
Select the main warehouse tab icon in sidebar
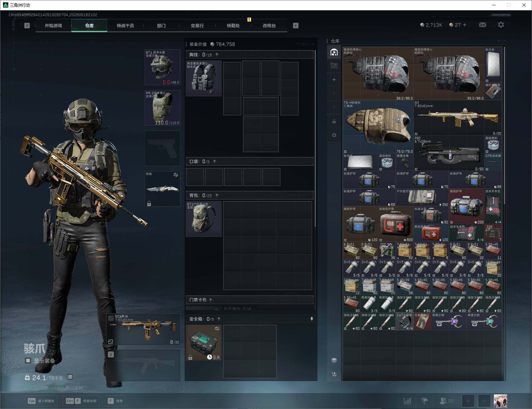(334, 52)
